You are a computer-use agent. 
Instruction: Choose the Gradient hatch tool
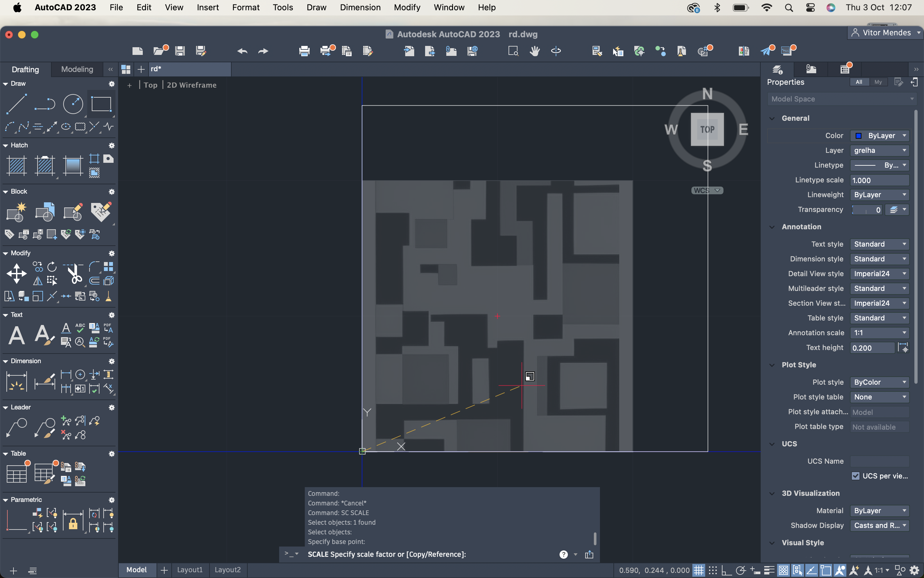pyautogui.click(x=73, y=165)
